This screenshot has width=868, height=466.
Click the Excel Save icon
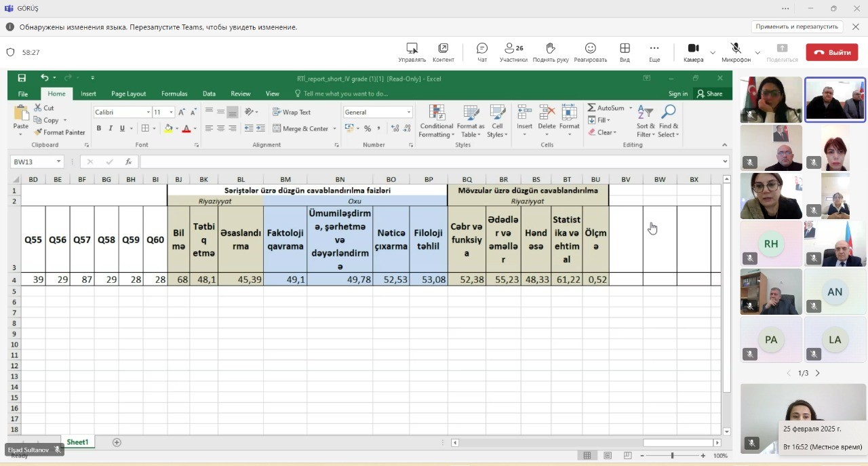(x=22, y=78)
